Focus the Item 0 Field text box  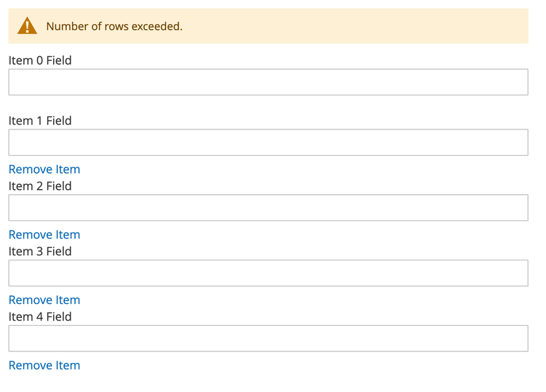[268, 82]
